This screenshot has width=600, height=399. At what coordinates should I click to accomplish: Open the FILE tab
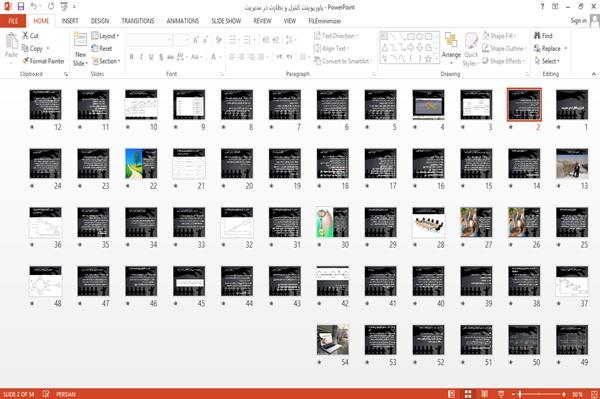point(13,21)
